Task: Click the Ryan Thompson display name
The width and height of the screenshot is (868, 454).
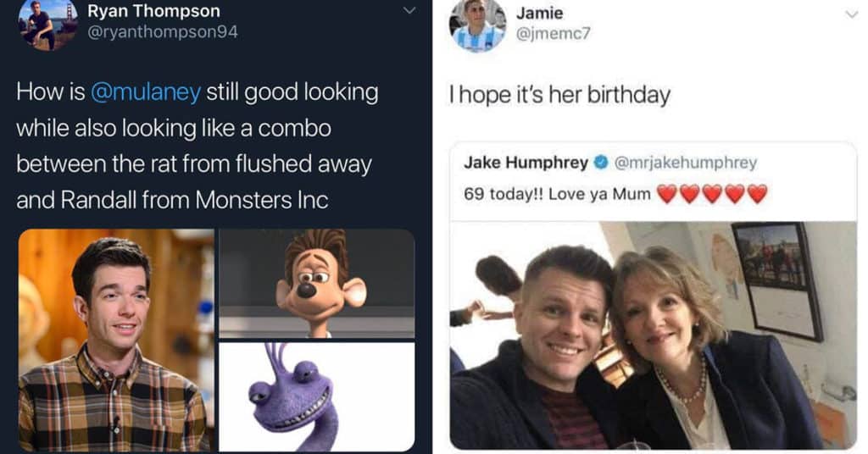Action: pyautogui.click(x=154, y=10)
